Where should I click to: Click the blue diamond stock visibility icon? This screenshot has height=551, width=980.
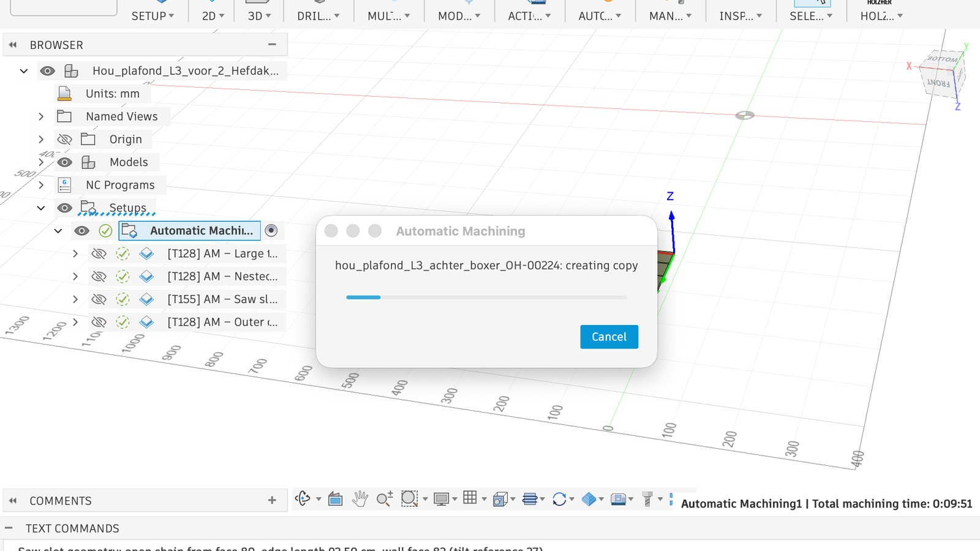[x=589, y=499]
